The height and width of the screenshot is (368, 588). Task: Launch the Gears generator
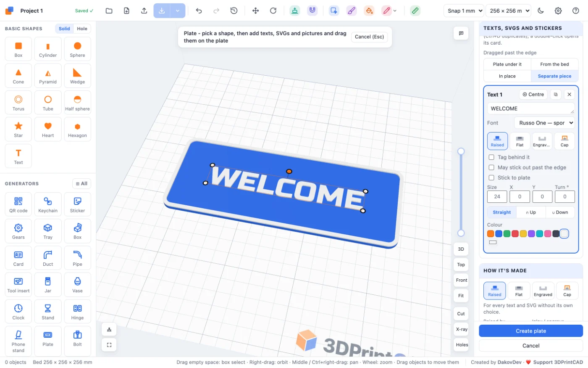point(18,231)
